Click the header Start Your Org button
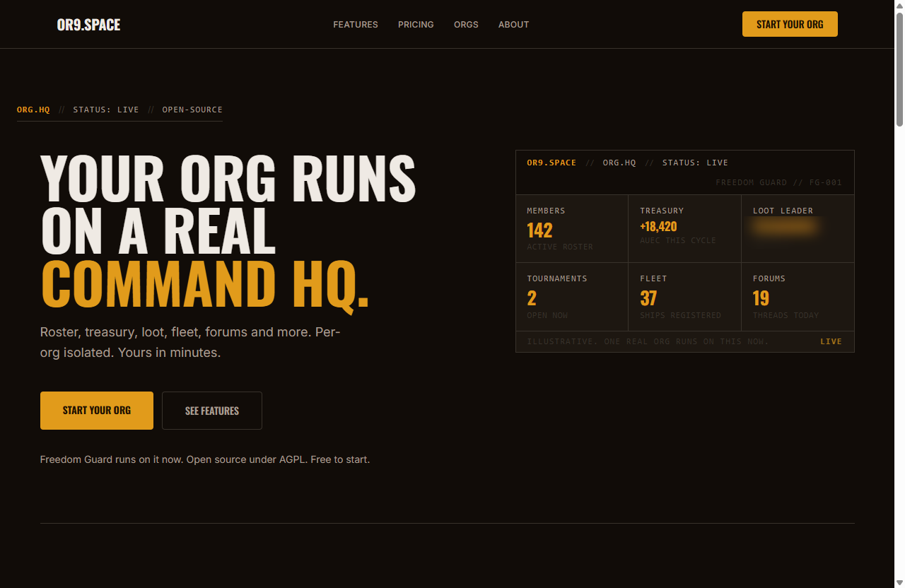 point(790,24)
